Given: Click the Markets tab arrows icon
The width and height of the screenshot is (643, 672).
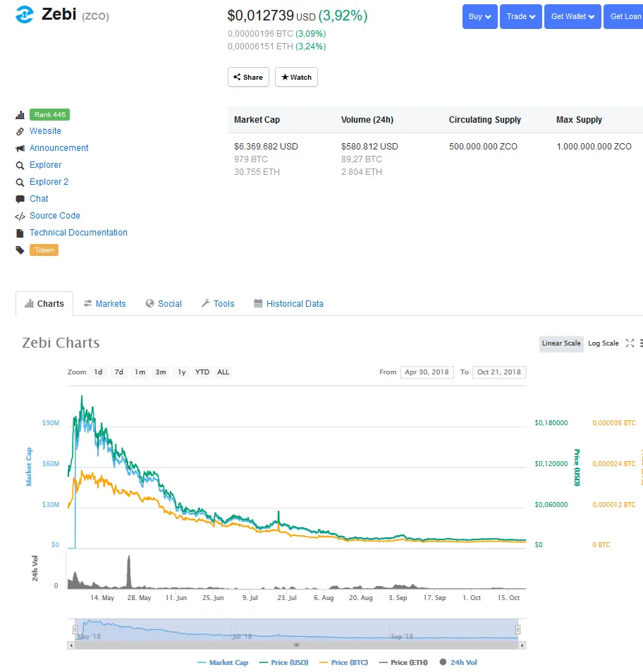Looking at the screenshot, I should 87,303.
